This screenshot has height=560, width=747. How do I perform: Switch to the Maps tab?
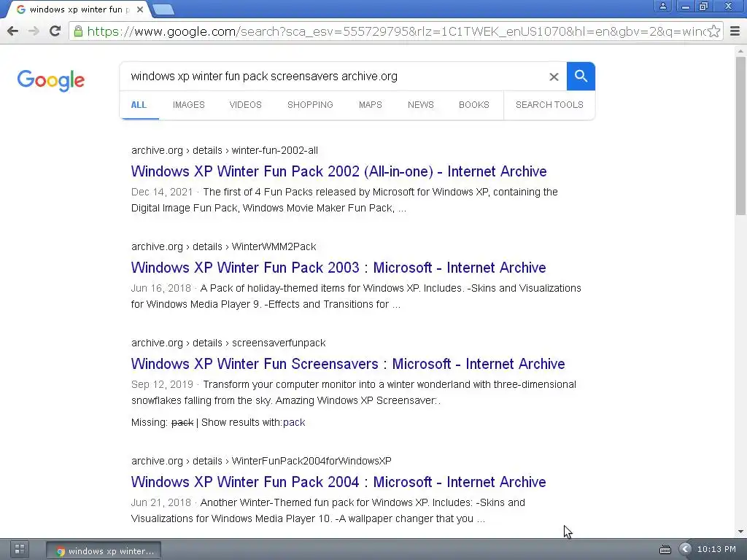pyautogui.click(x=370, y=105)
